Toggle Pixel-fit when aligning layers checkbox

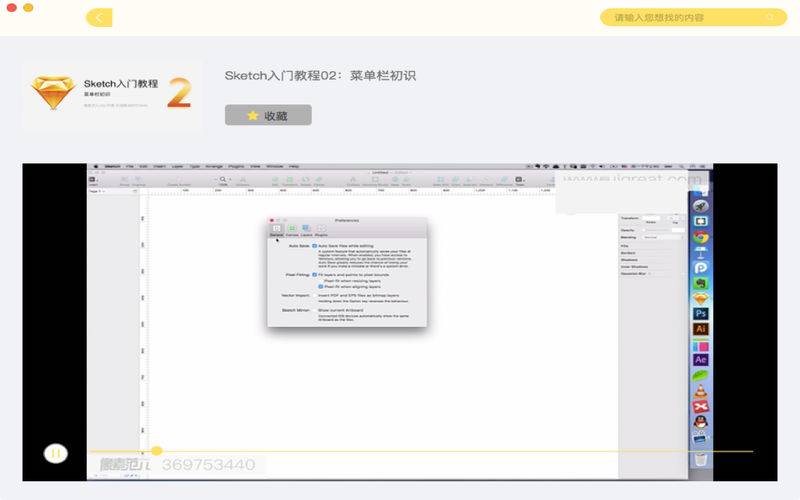click(x=321, y=287)
